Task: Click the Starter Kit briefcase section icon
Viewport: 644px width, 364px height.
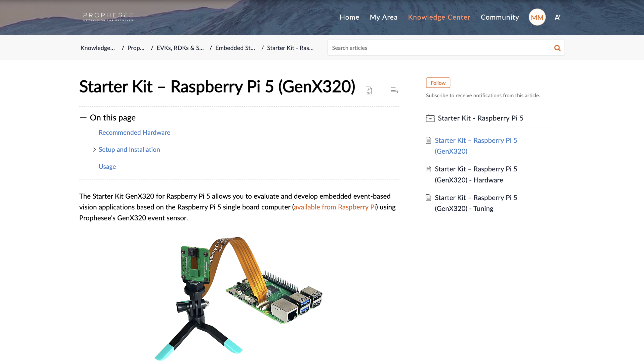Action: point(430,118)
